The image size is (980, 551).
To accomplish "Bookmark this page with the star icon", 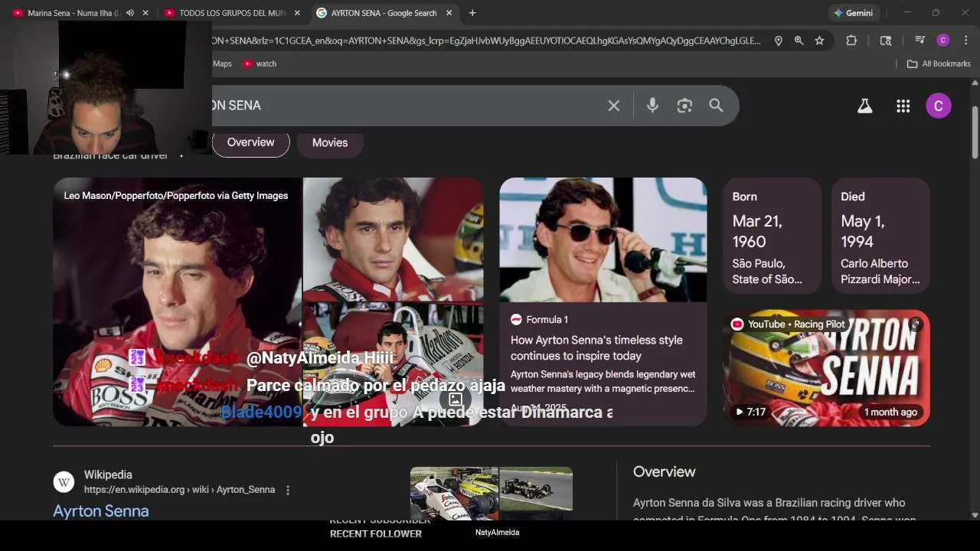I will coord(819,41).
